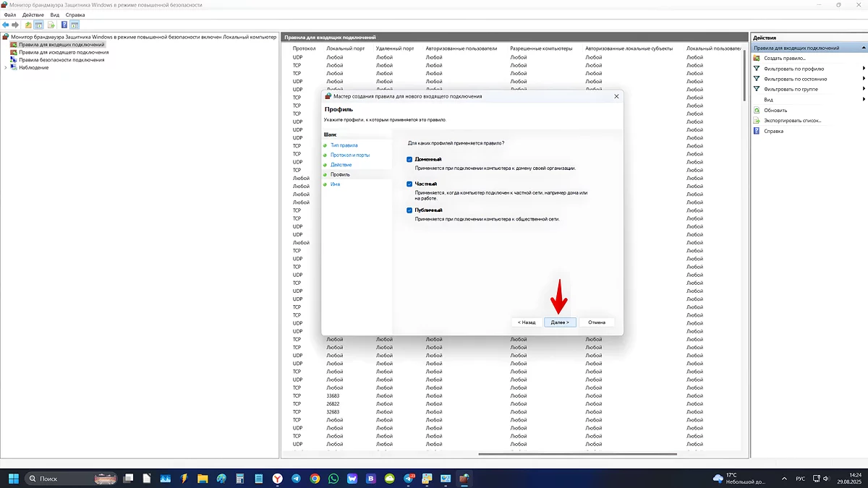
Task: Click the 'Создать правило' icon in Actions
Action: (x=757, y=58)
